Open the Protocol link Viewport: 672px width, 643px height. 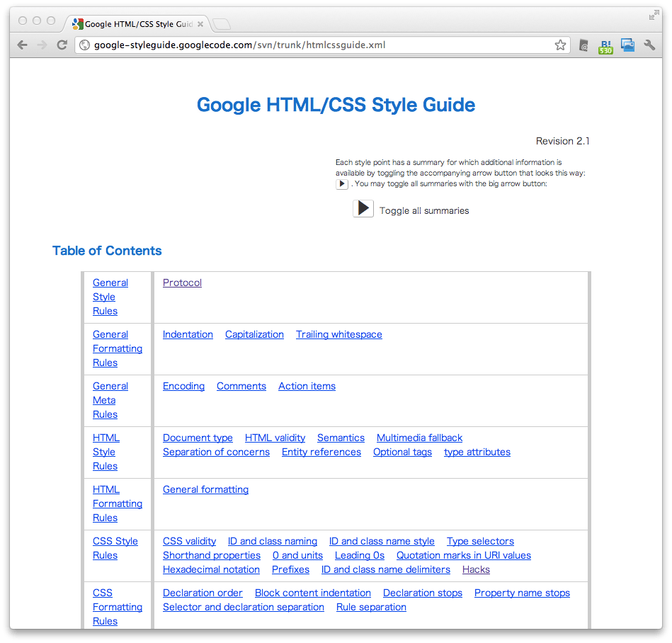coord(182,283)
